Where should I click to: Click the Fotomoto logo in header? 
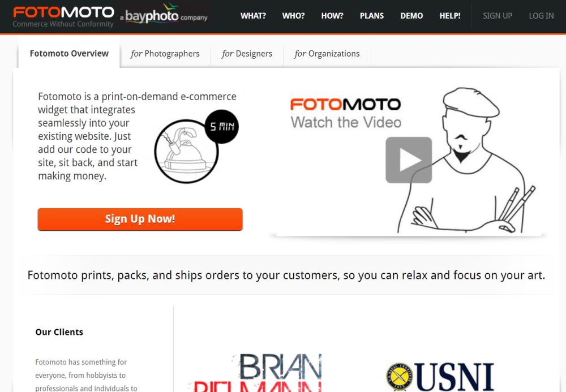pyautogui.click(x=63, y=16)
